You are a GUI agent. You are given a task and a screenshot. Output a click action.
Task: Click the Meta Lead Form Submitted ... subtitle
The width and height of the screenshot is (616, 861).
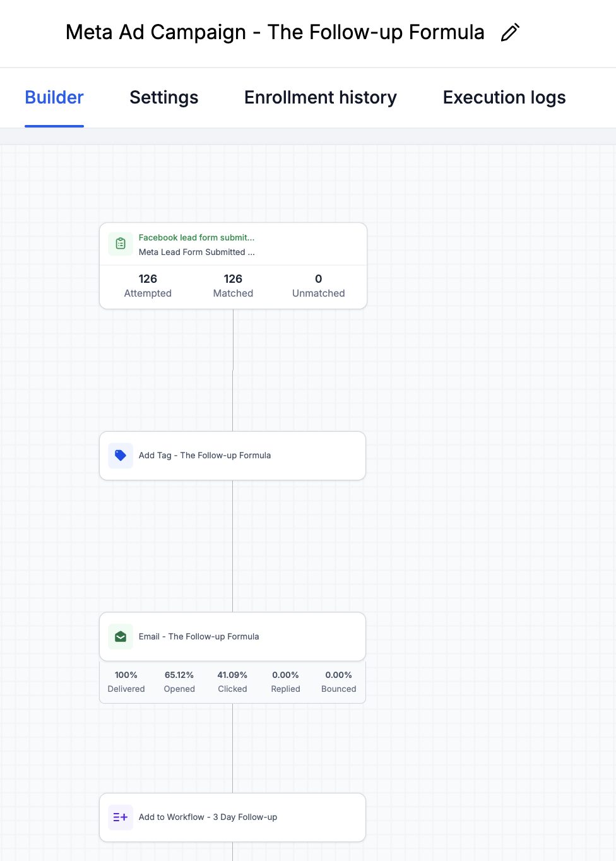point(197,252)
